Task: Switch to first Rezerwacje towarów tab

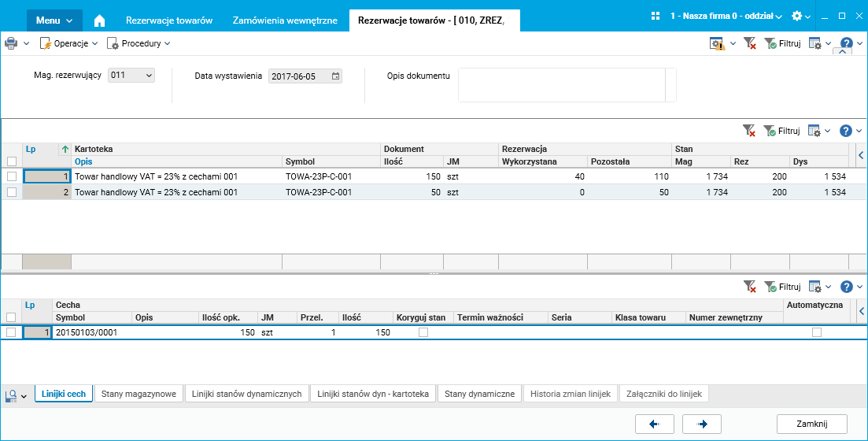Action: pos(169,20)
